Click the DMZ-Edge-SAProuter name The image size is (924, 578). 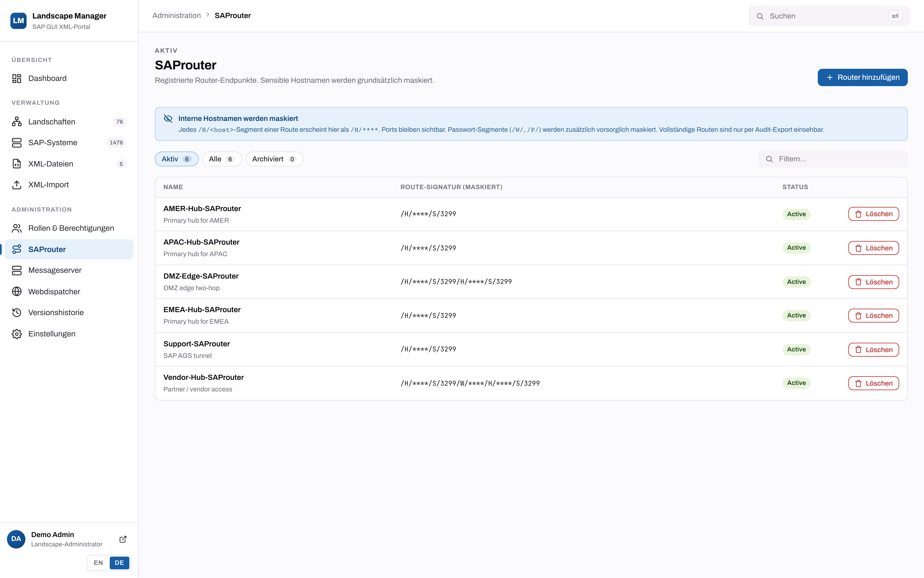click(x=201, y=276)
